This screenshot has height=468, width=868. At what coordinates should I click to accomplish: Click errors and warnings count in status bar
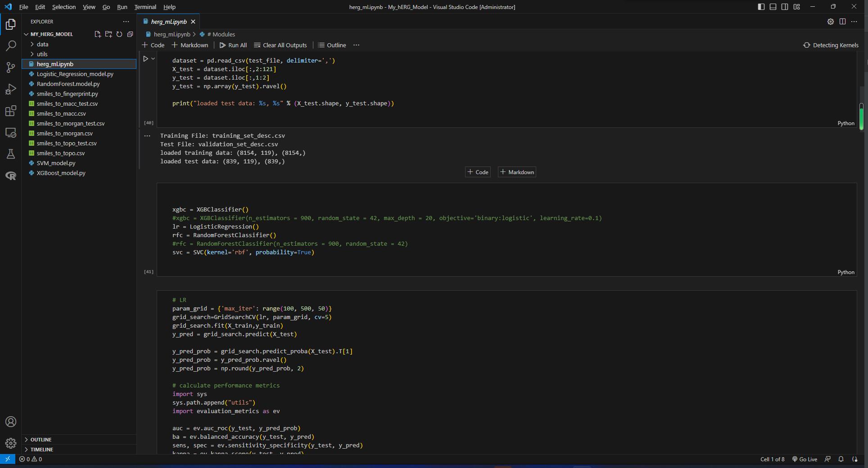[x=31, y=459]
